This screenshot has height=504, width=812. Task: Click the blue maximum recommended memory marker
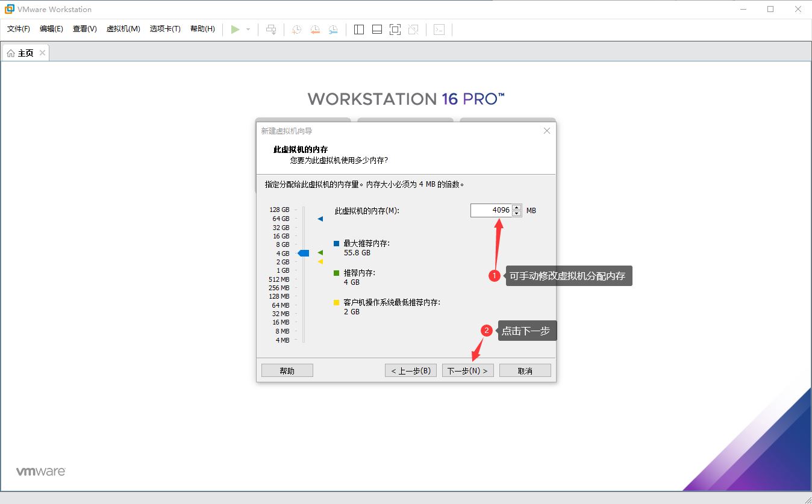[x=320, y=219]
